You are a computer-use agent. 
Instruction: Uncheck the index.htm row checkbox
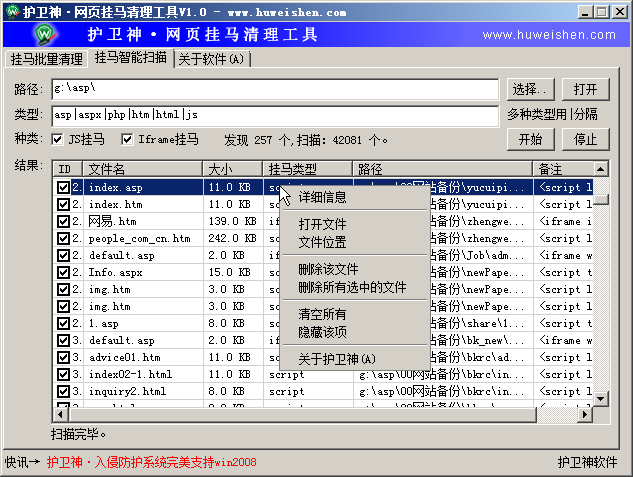tap(63, 204)
